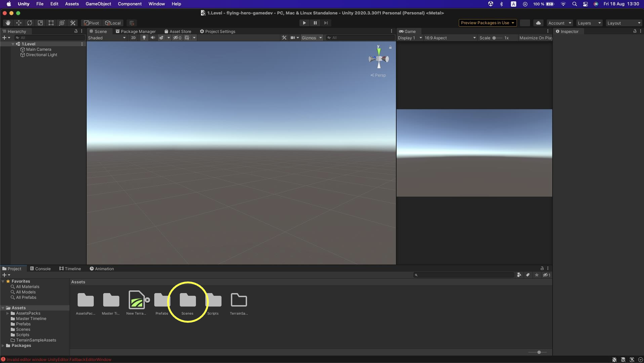Lock the Hierarchy panel

[76, 31]
